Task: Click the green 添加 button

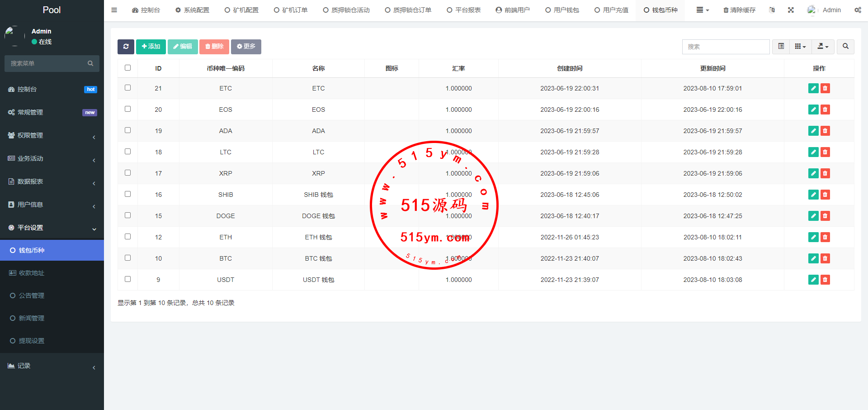Action: 151,47
